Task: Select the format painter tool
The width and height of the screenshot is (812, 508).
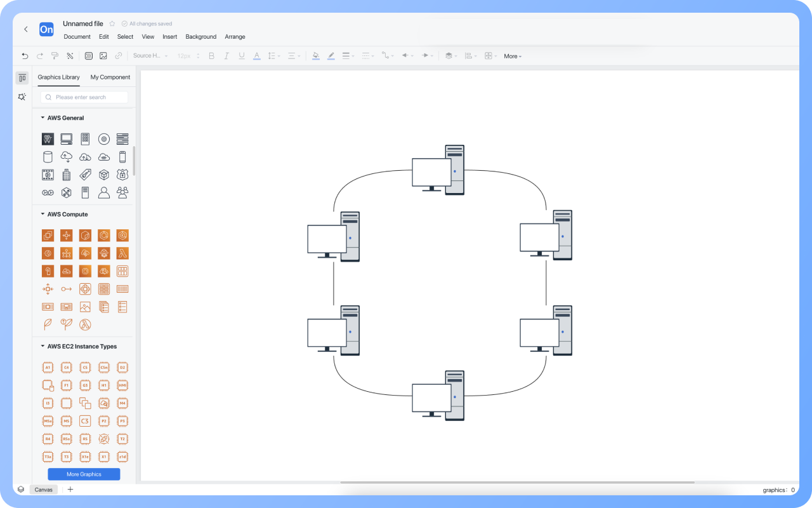Action: (55, 56)
